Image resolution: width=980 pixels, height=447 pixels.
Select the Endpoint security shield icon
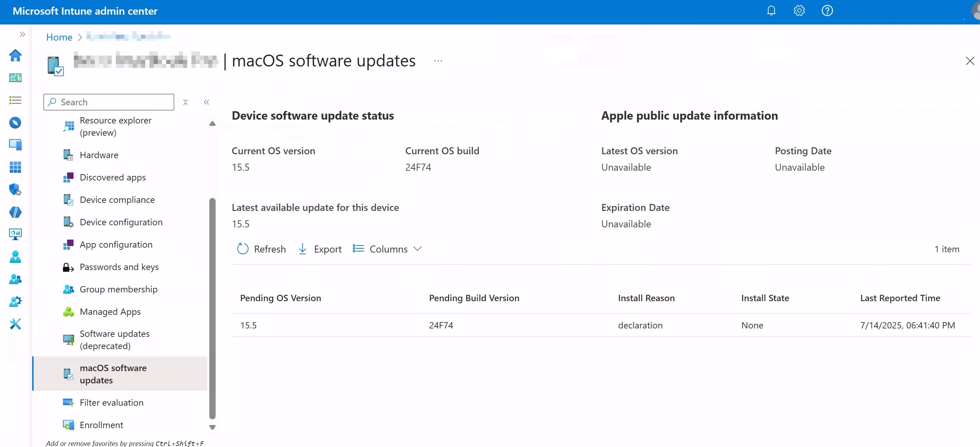point(15,190)
